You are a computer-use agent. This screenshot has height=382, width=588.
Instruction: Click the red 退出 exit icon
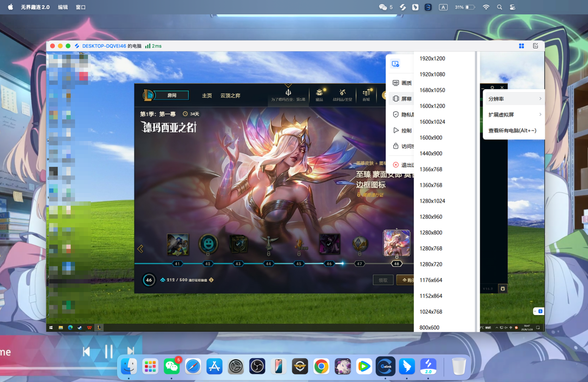[396, 165]
